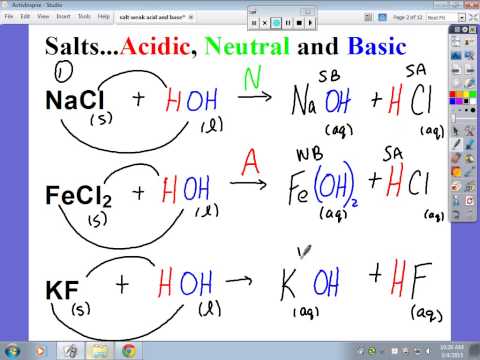The image size is (480, 360).
Task: Go to the previous page with toolbox arrow
Action: [456, 69]
